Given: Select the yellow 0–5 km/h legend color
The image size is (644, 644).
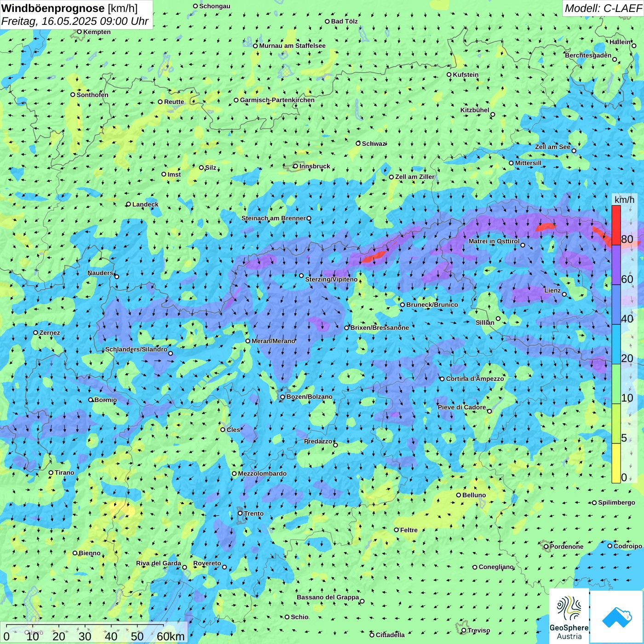Looking at the screenshot, I should (616, 463).
